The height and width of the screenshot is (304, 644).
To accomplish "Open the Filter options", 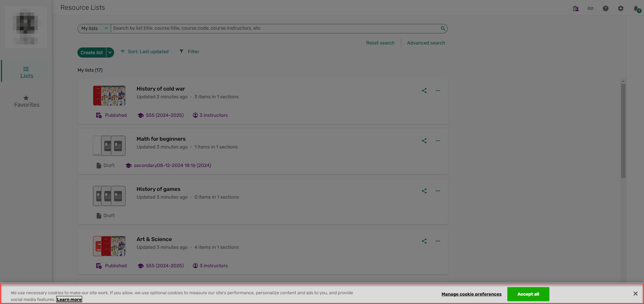I will click(x=189, y=52).
